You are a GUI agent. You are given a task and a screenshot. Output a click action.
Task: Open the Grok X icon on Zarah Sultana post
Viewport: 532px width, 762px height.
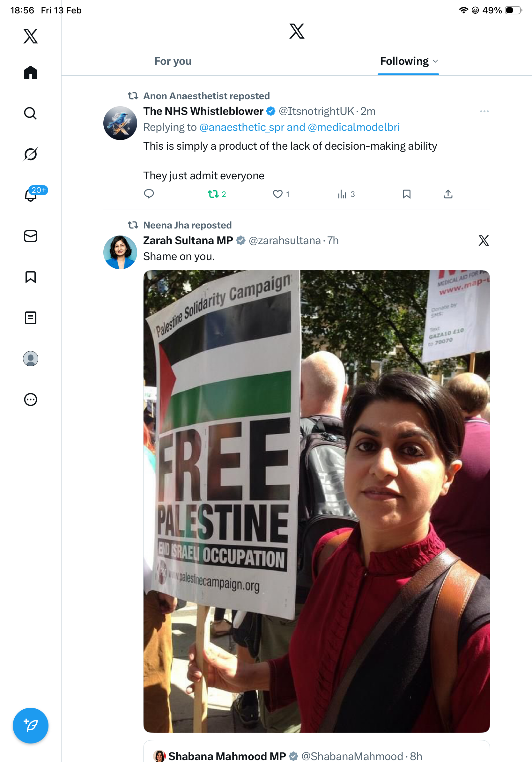(x=484, y=240)
